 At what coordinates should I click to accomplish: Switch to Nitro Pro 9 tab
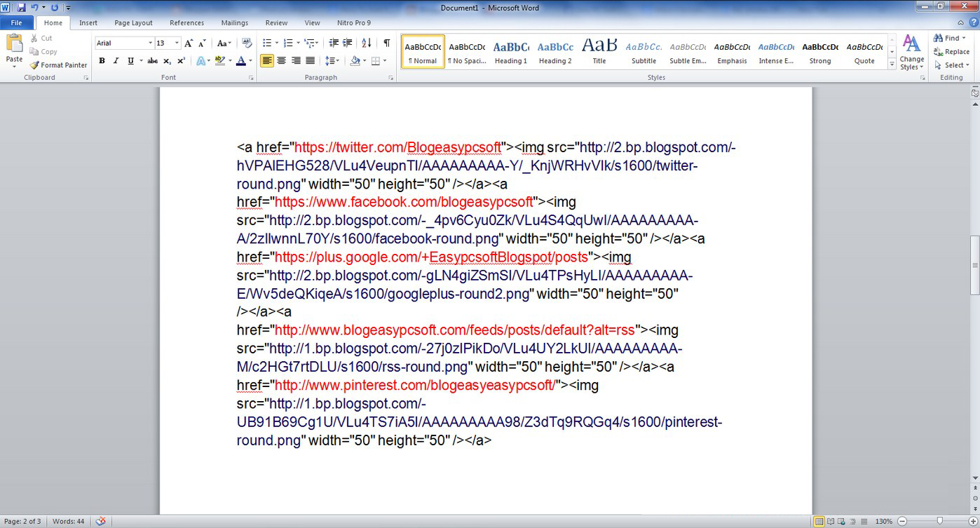click(x=353, y=22)
